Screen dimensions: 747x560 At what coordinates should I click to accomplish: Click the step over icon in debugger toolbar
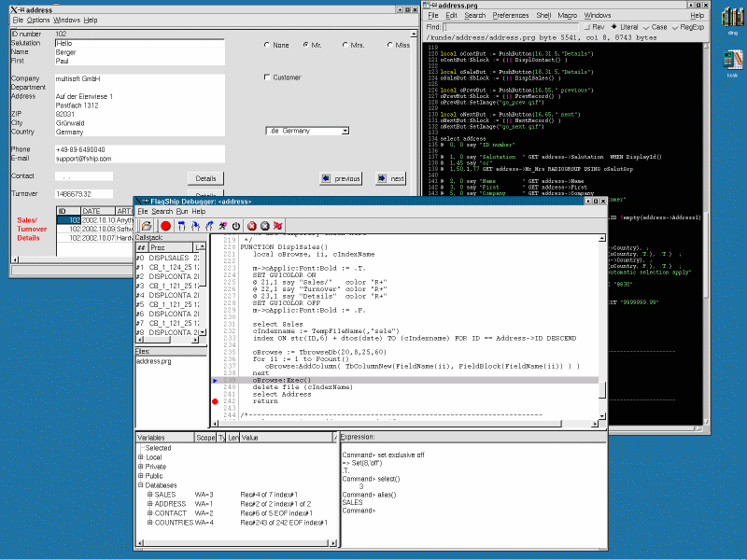(x=181, y=226)
